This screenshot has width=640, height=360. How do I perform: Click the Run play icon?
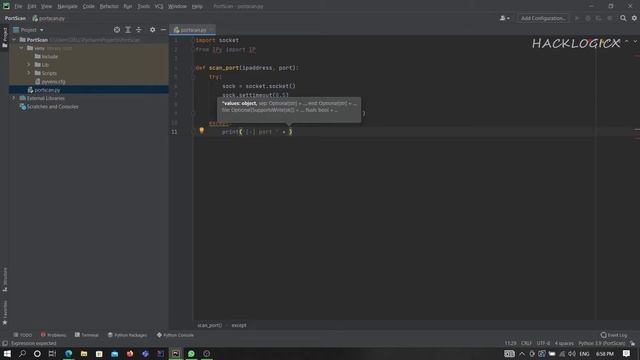coord(577,18)
